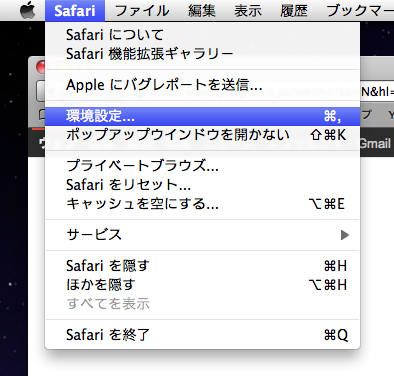
Task: Open the ブックマーク menu
Action: (360, 11)
